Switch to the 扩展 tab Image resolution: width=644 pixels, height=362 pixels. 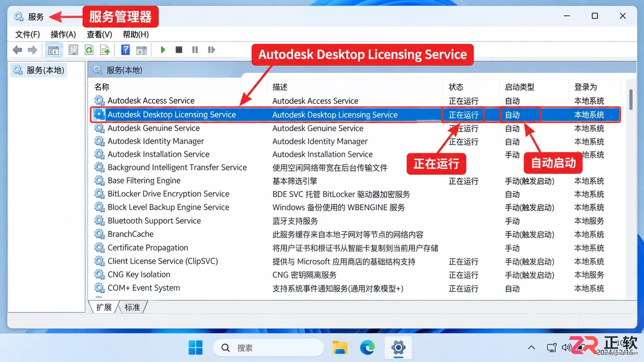104,307
